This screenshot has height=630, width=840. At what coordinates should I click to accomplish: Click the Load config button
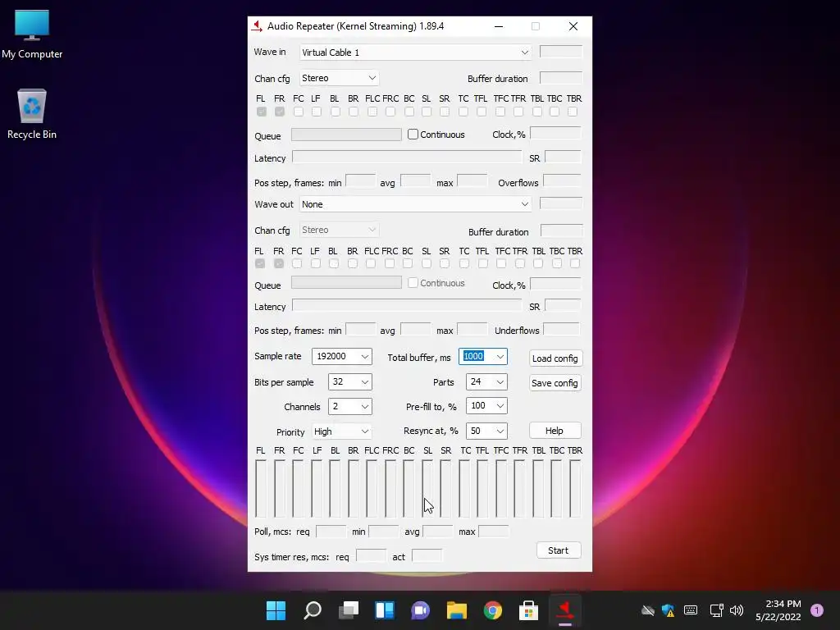(x=555, y=358)
